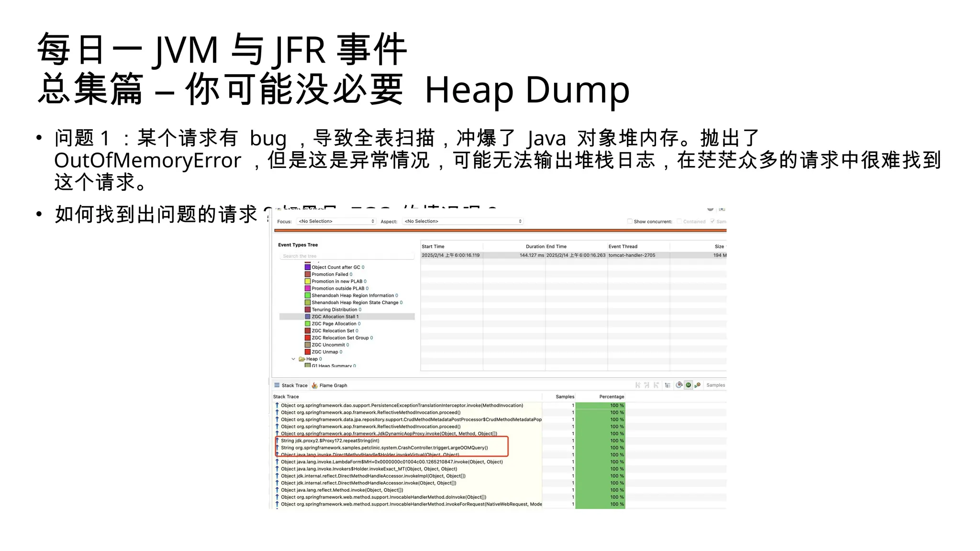Sort stack trace by Percentage column header

point(600,397)
